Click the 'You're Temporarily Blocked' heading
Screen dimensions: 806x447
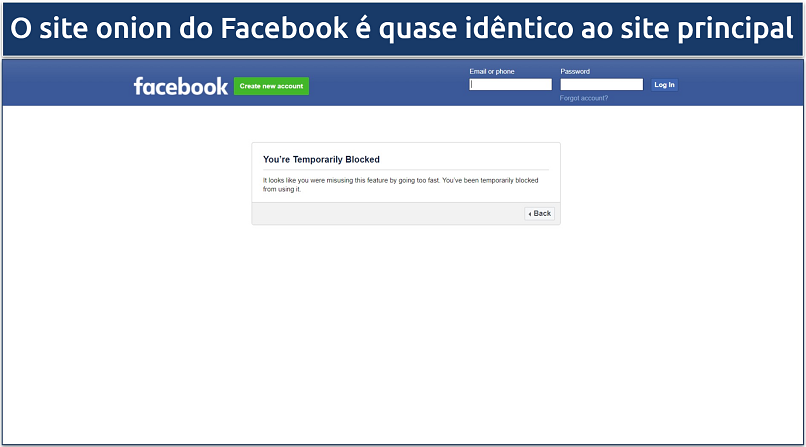(x=321, y=159)
